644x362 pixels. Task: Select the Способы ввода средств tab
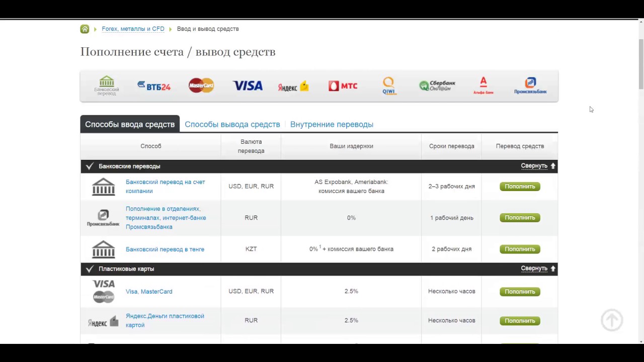[x=130, y=124]
